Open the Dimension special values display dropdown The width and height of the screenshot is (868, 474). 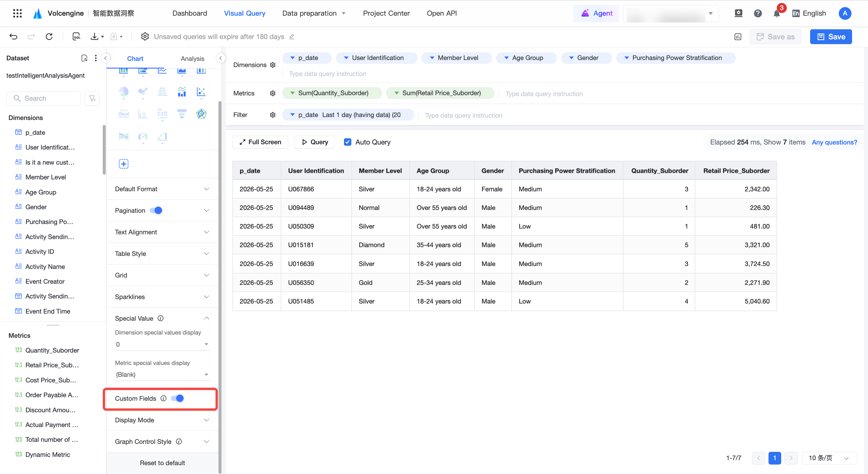(x=162, y=345)
